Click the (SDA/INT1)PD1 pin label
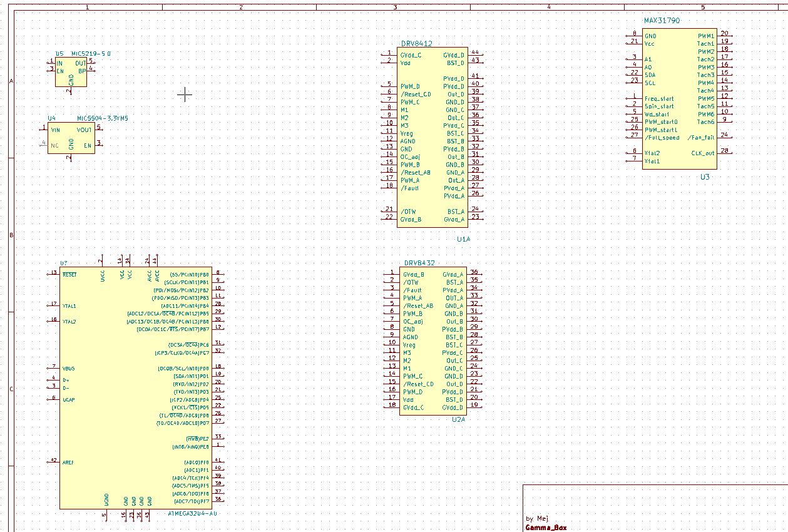This screenshot has height=532, width=788. pos(191,376)
